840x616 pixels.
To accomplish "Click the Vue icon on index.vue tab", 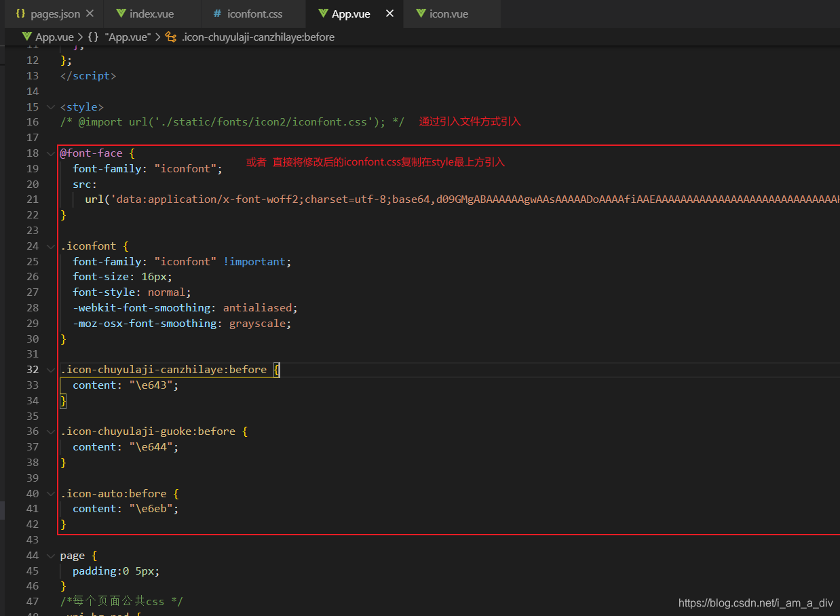I will (x=121, y=14).
